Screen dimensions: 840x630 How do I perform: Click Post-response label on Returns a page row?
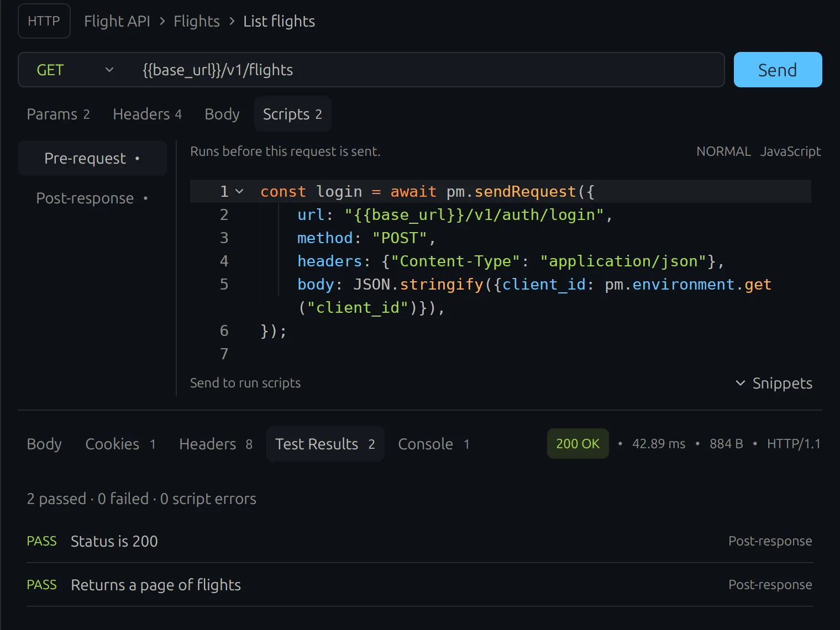[x=770, y=585]
